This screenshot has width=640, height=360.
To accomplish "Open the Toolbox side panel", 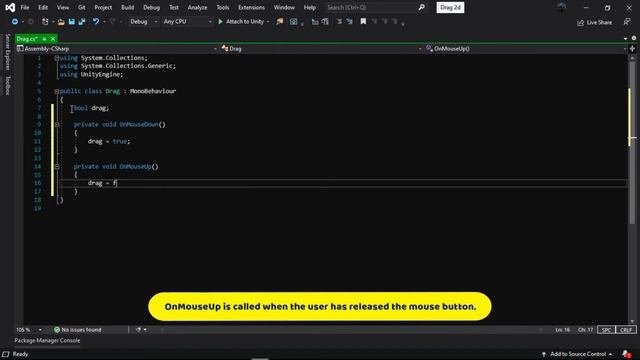I will (7, 85).
